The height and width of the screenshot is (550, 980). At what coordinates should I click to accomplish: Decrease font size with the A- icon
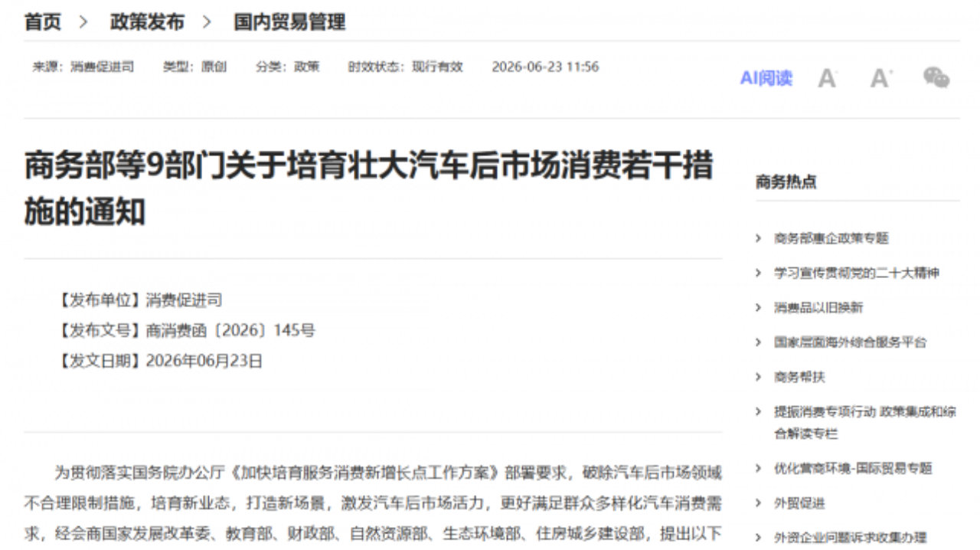[828, 78]
